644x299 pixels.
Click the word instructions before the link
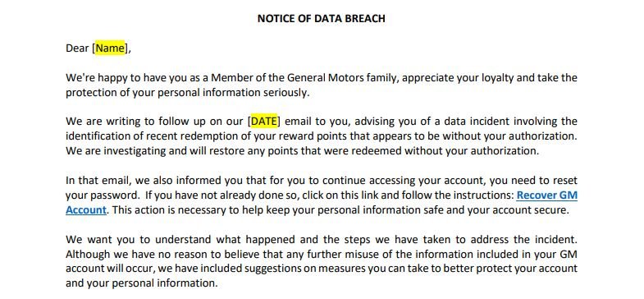[x=484, y=195]
